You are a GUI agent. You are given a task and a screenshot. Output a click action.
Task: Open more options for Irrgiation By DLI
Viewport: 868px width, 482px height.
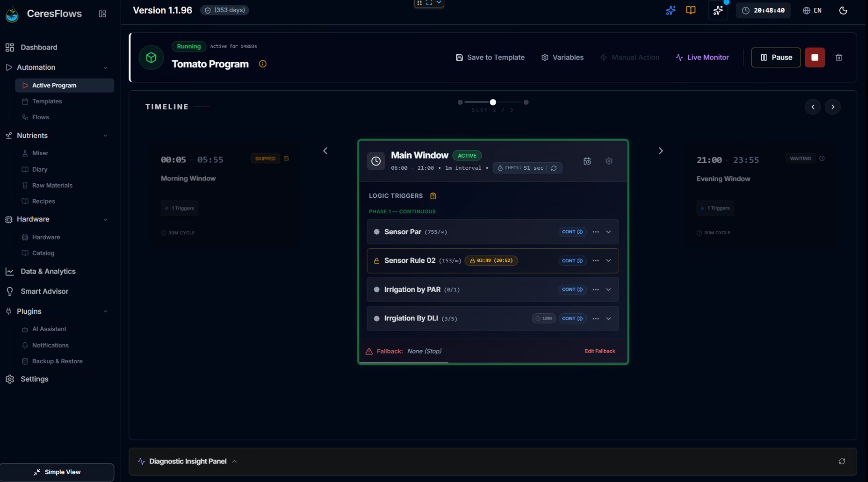[596, 319]
